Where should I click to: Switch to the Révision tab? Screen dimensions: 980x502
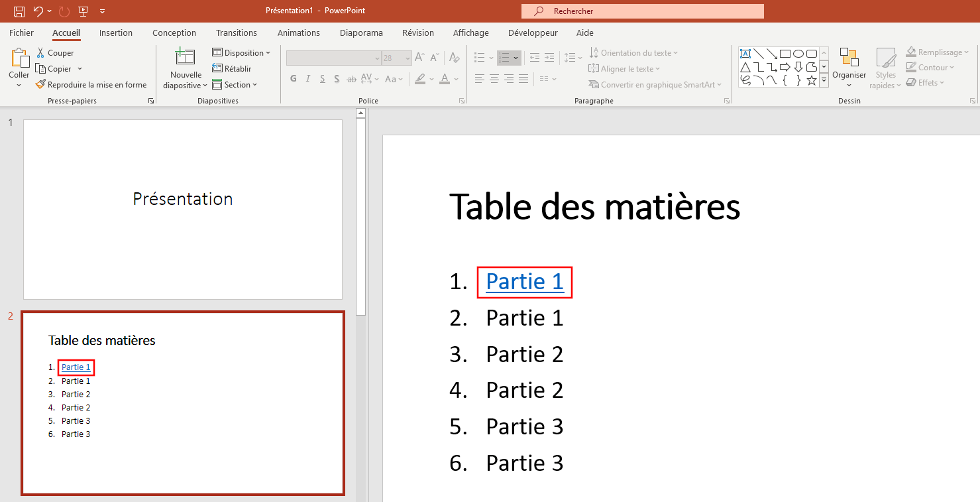tap(418, 32)
